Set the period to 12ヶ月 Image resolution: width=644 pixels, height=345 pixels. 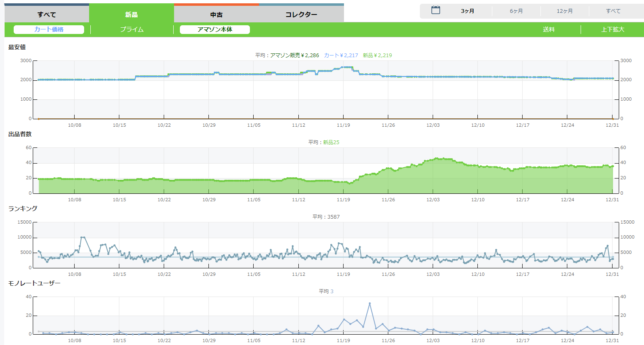565,11
